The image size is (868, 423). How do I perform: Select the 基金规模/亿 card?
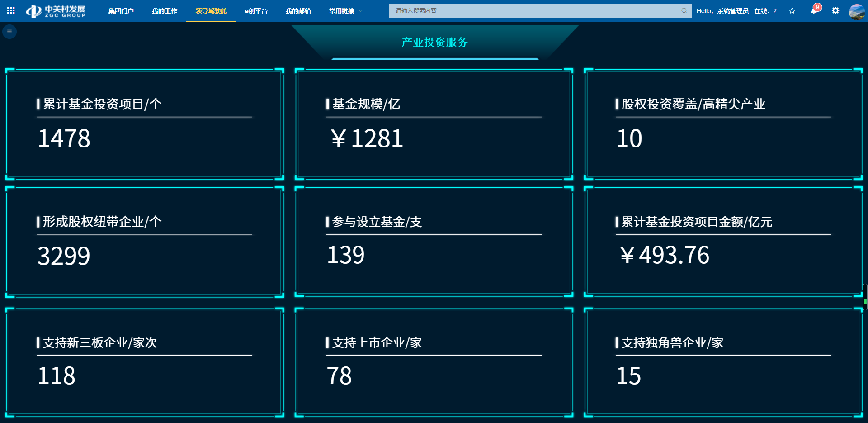click(434, 124)
